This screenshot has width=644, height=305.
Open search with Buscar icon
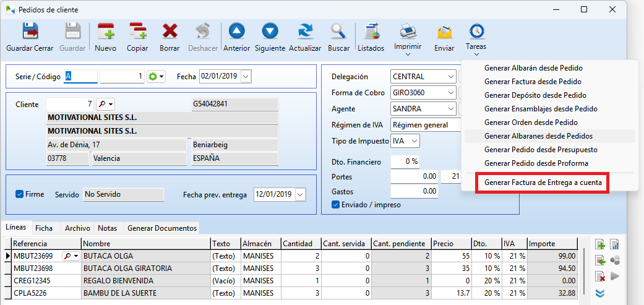pos(338,31)
